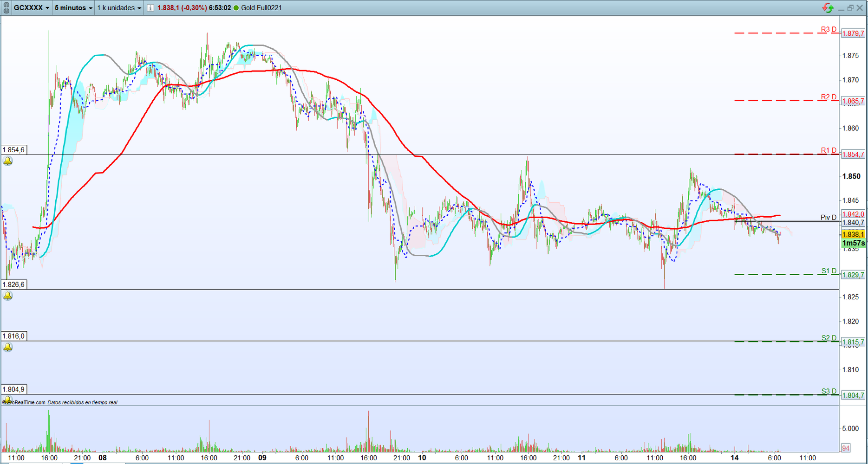This screenshot has height=464, width=868.
Task: Click the 1.816,0 alert price label
Action: coord(13,336)
